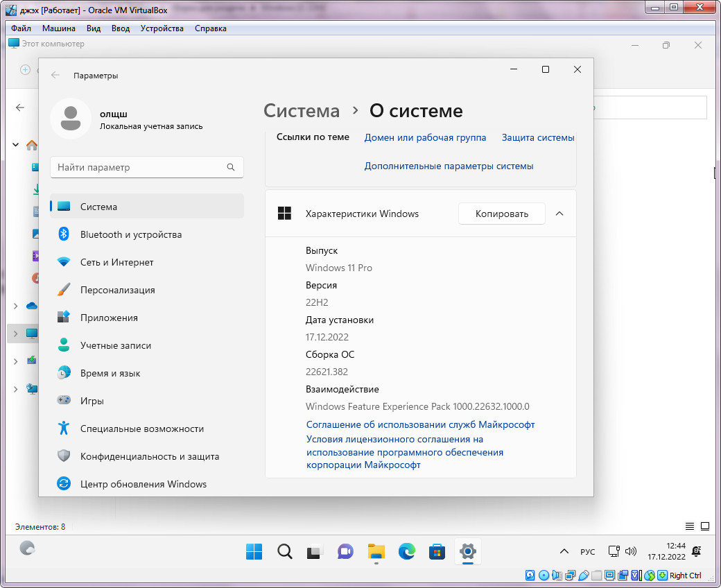Click the magnifier icon in Settings search
This screenshot has height=588, width=721.
coord(231,167)
